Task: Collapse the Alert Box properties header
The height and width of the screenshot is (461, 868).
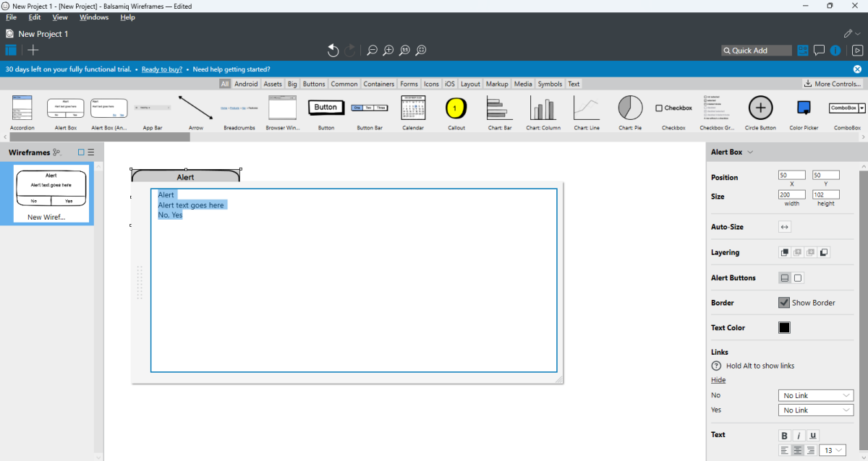Action: coord(751,152)
